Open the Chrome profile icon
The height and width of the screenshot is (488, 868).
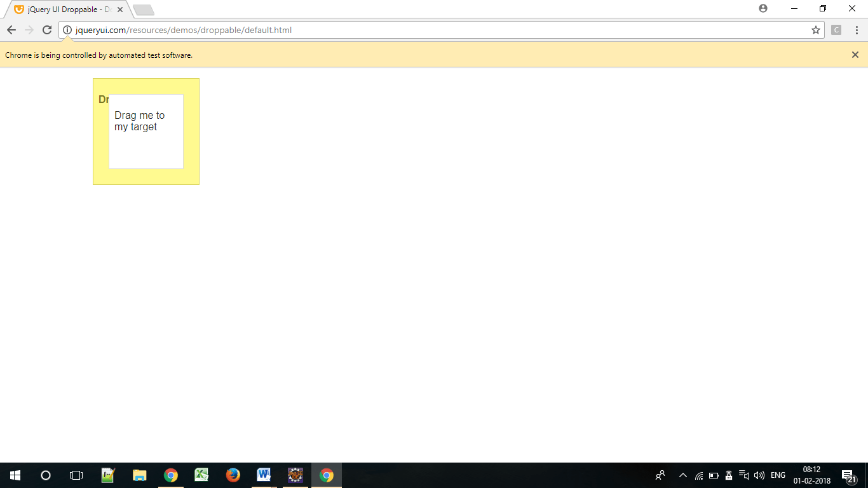pyautogui.click(x=762, y=9)
